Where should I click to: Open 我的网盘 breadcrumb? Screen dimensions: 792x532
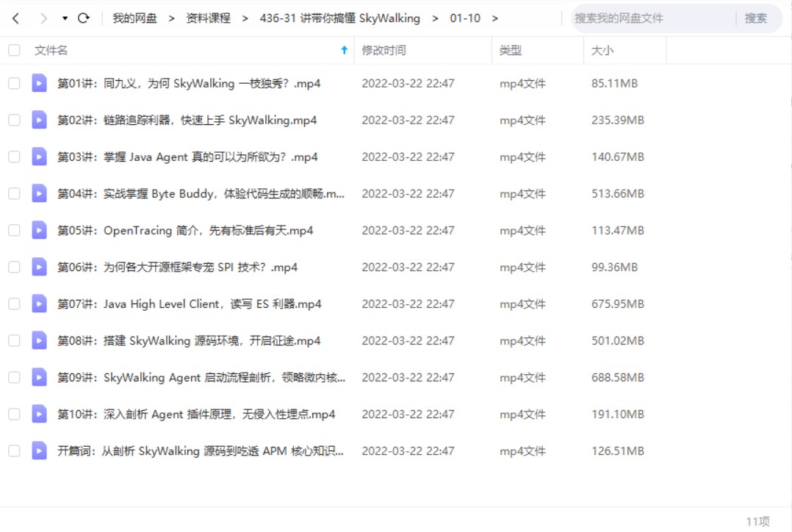tap(135, 18)
